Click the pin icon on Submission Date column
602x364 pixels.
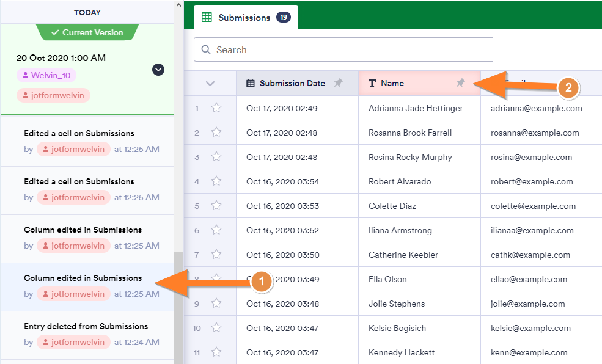point(338,83)
